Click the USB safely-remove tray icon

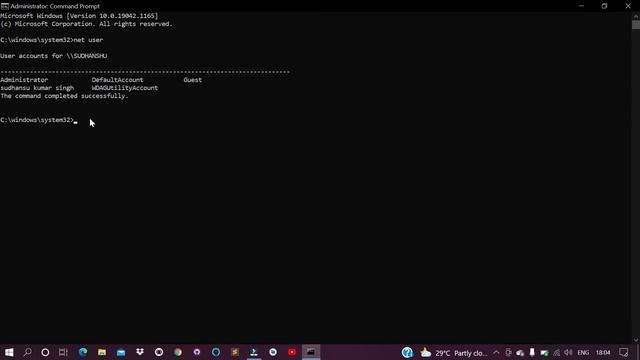click(x=532, y=353)
